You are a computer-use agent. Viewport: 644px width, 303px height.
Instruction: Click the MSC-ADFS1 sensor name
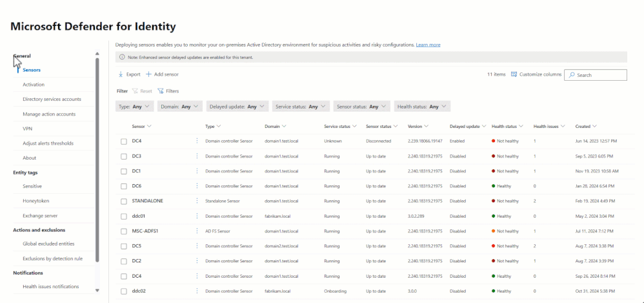click(145, 231)
